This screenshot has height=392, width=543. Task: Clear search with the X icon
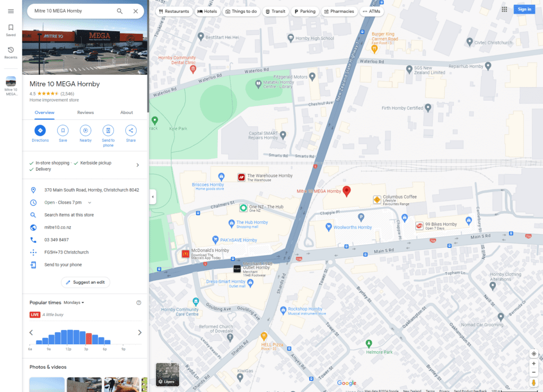(x=136, y=11)
